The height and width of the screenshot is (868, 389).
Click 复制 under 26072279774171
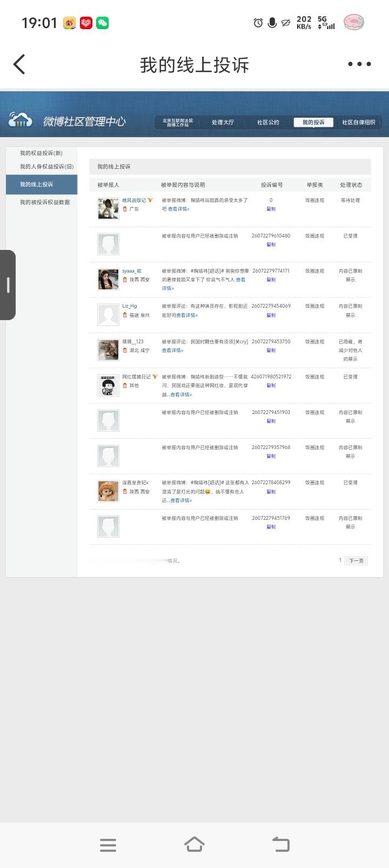(271, 280)
